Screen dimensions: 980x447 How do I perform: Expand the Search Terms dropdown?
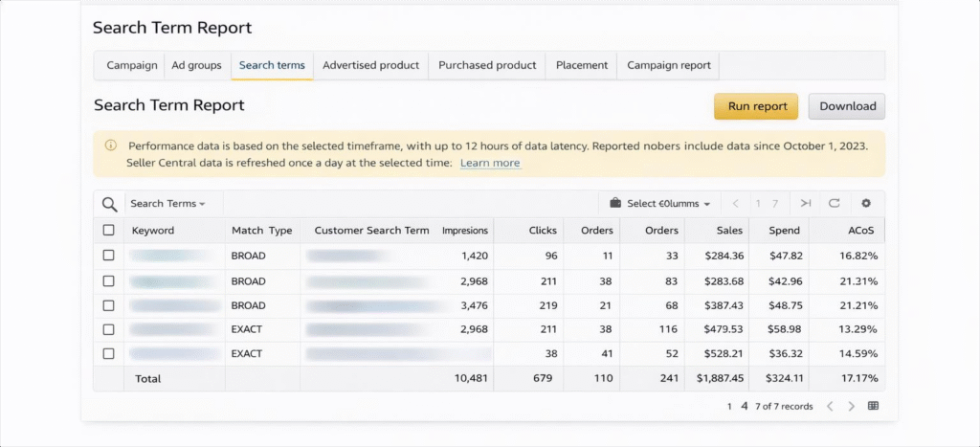pyautogui.click(x=167, y=204)
